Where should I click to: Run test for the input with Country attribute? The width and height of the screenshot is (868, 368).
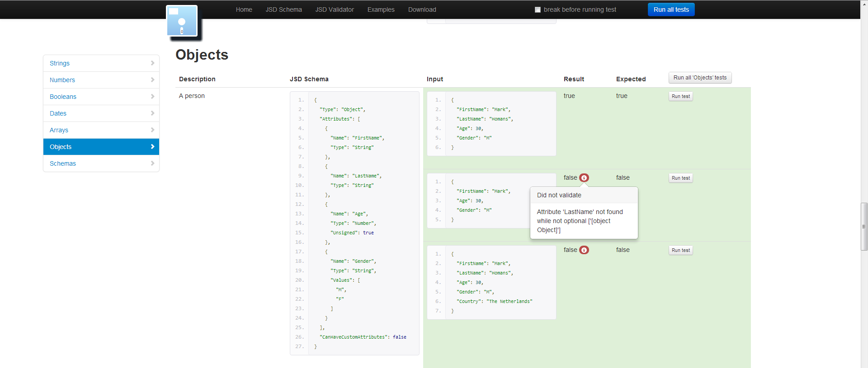680,250
